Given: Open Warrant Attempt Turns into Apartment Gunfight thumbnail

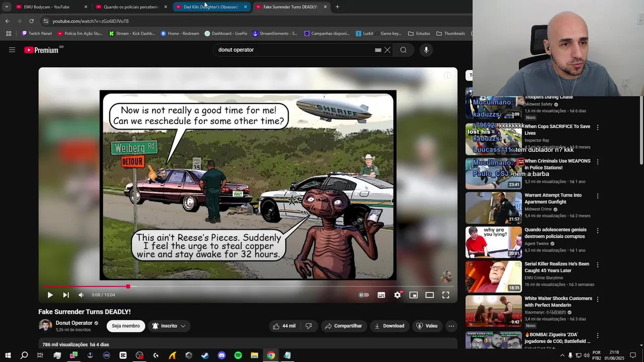Looking at the screenshot, I should tap(494, 208).
